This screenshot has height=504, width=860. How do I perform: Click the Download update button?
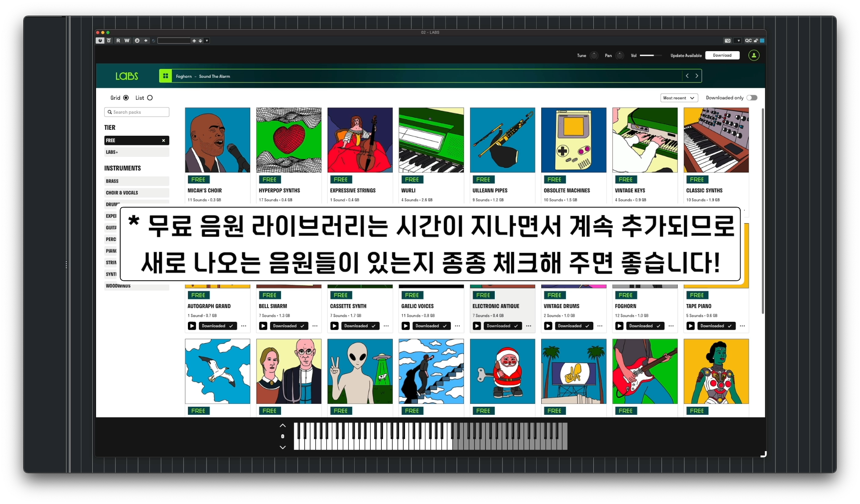[x=722, y=55]
